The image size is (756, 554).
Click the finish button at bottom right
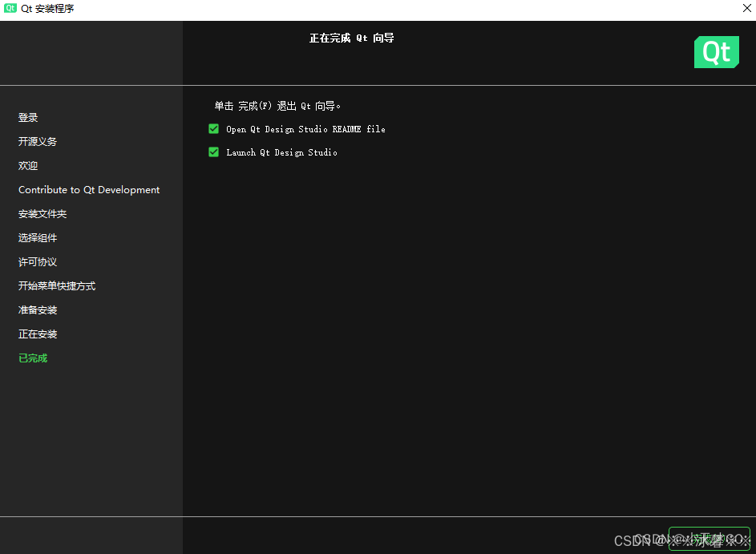pos(710,539)
